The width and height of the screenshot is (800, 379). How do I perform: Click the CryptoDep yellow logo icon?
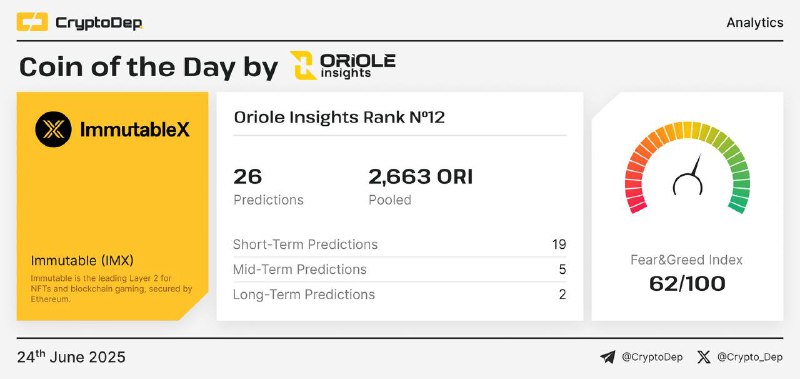click(x=32, y=22)
